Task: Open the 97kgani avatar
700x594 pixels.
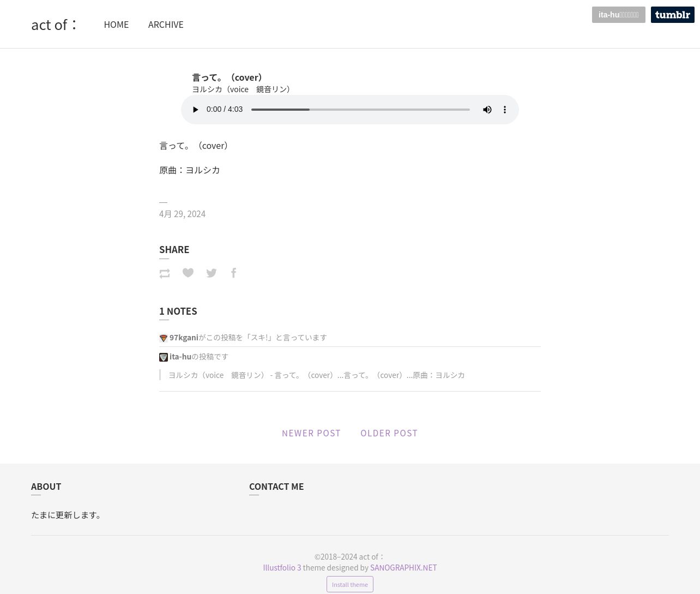Action: (163, 338)
